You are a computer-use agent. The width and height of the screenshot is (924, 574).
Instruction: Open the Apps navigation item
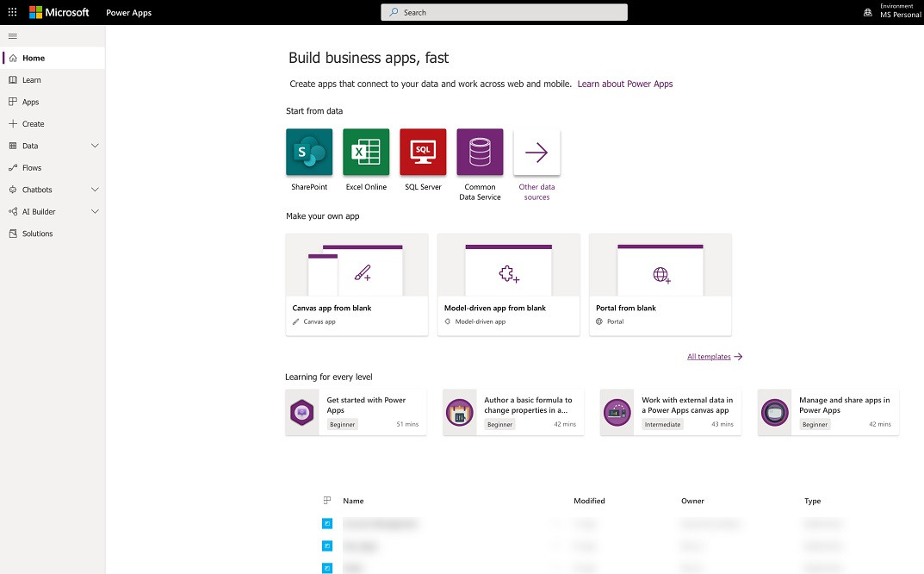point(53,102)
